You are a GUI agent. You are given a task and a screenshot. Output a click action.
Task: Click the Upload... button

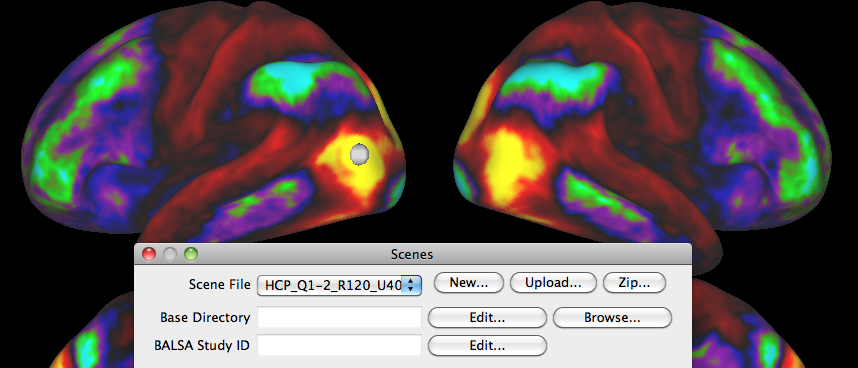[553, 283]
